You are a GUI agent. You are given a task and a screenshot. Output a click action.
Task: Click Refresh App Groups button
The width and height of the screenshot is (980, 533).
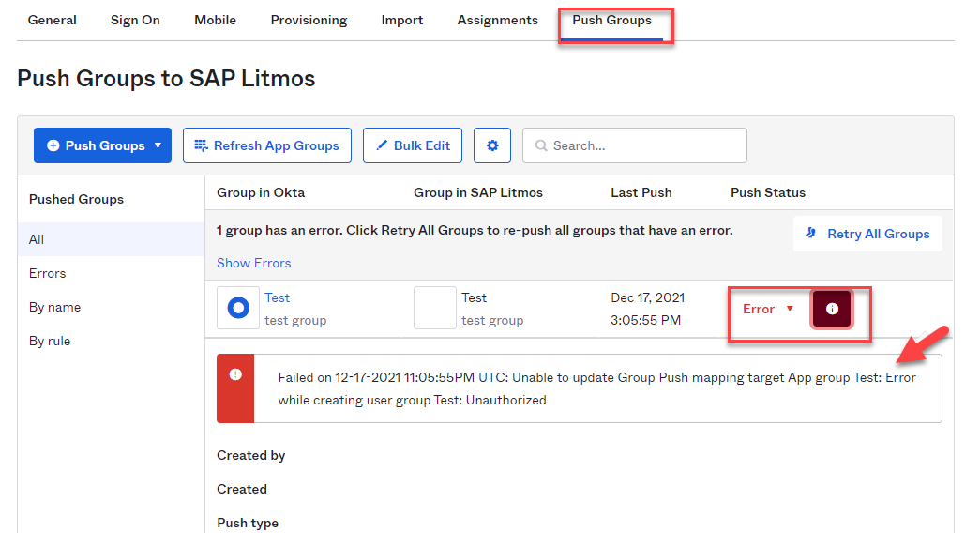coord(267,145)
